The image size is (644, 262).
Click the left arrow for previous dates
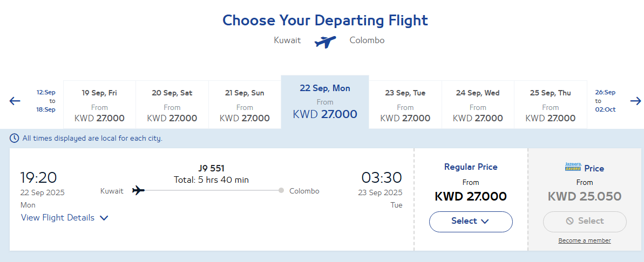[15, 101]
